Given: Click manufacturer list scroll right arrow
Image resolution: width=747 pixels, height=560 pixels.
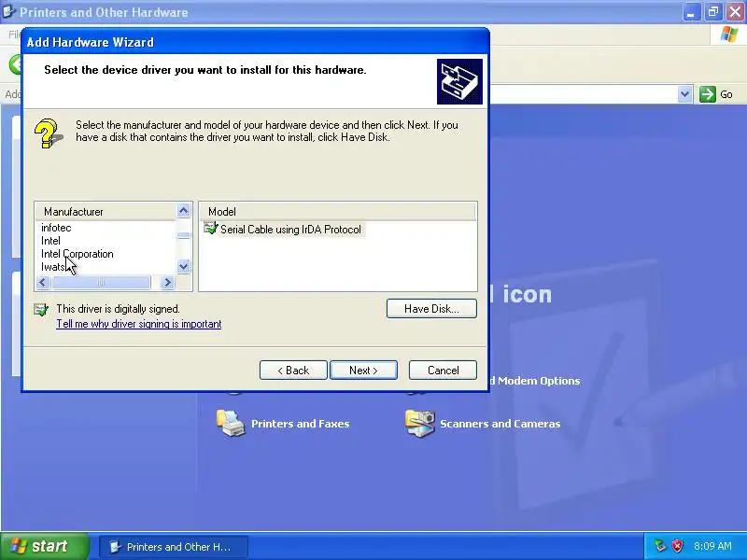Looking at the screenshot, I should pyautogui.click(x=167, y=283).
